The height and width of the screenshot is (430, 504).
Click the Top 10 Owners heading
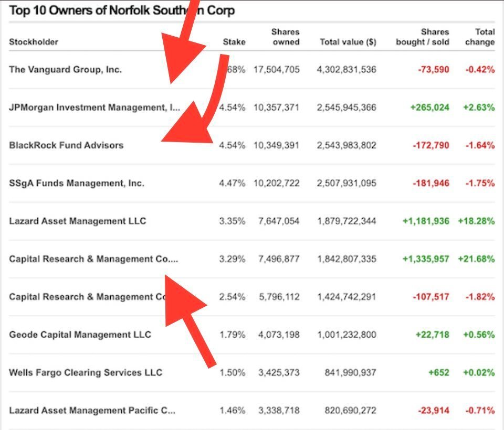[x=122, y=10]
